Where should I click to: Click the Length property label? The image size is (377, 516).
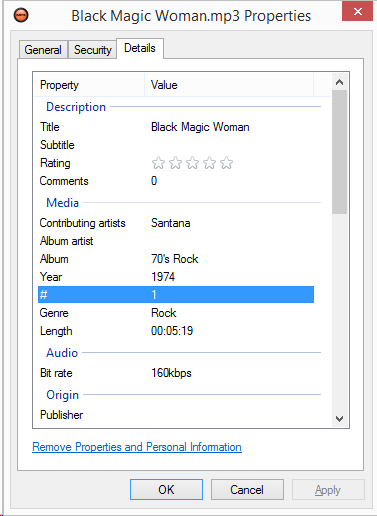[56, 331]
